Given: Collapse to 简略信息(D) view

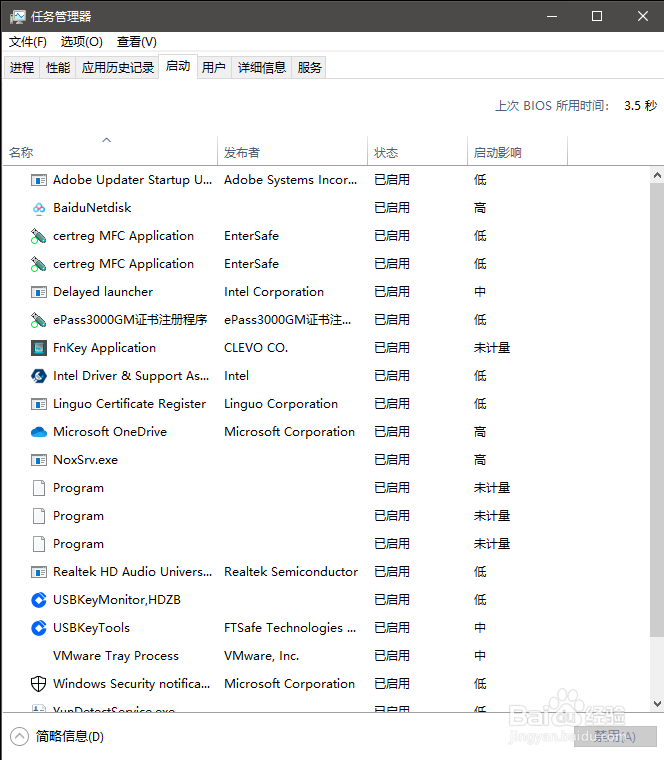Looking at the screenshot, I should pos(57,737).
